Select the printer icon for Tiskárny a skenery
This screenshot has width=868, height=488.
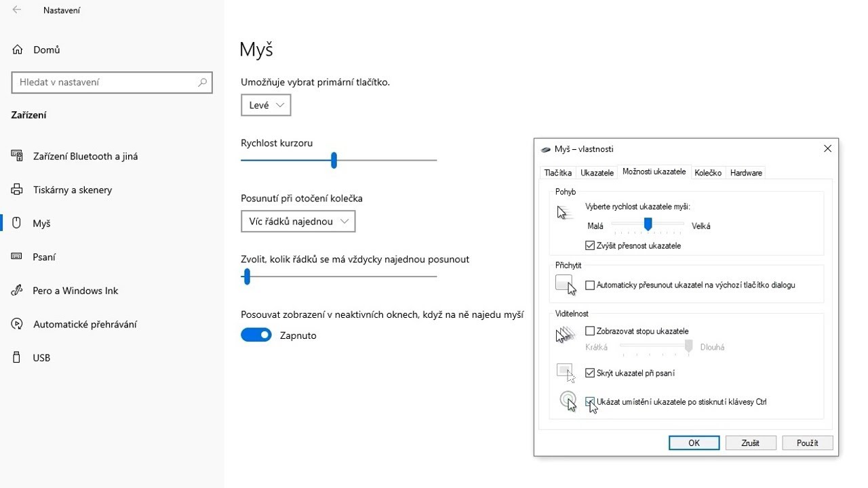17,190
